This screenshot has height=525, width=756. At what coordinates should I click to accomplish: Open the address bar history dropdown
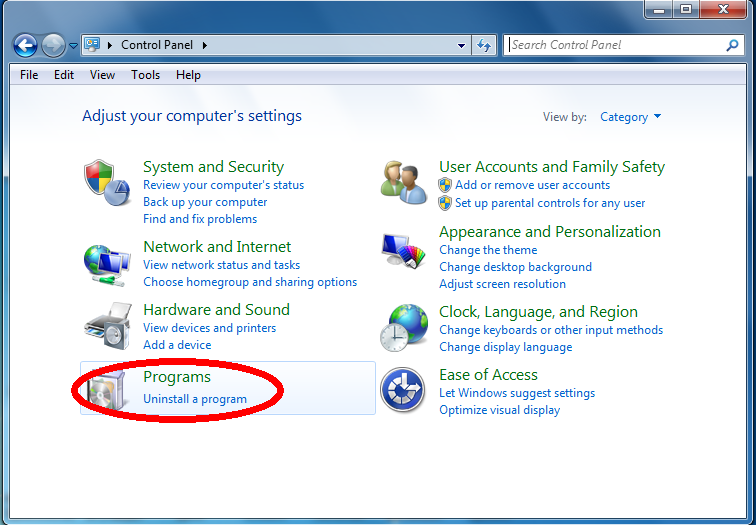461,45
